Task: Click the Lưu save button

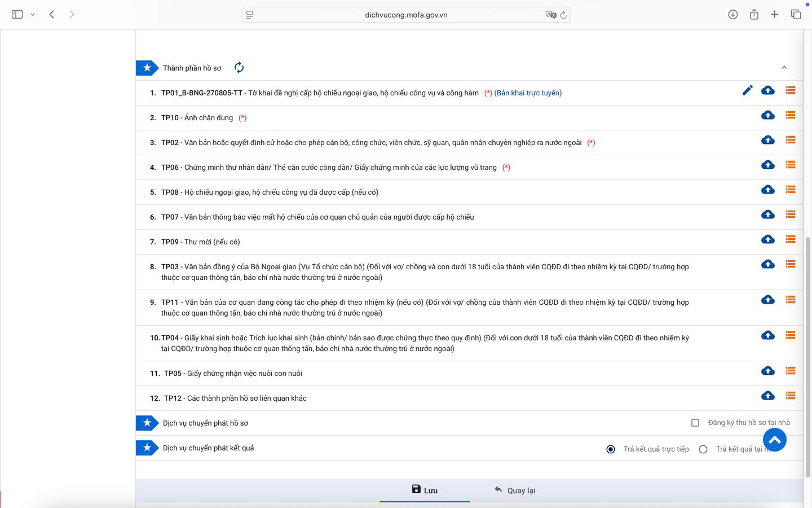Action: pos(425,490)
